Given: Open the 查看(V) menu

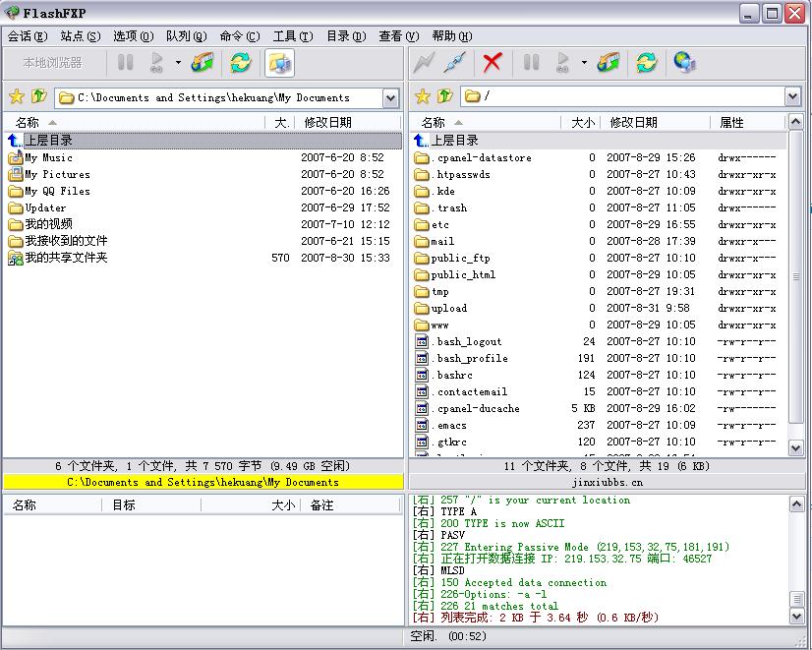Looking at the screenshot, I should [x=399, y=36].
